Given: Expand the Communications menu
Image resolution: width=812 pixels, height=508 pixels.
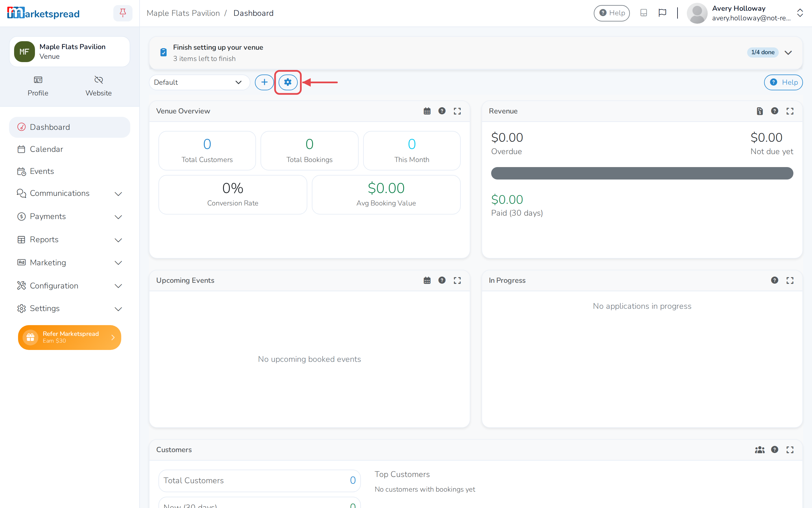Looking at the screenshot, I should click(69, 193).
